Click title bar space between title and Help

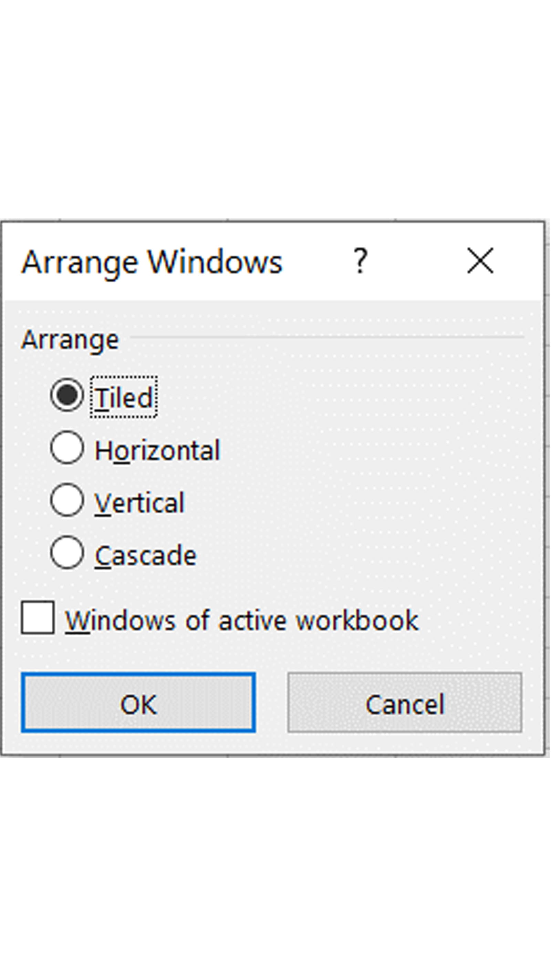pos(318,262)
